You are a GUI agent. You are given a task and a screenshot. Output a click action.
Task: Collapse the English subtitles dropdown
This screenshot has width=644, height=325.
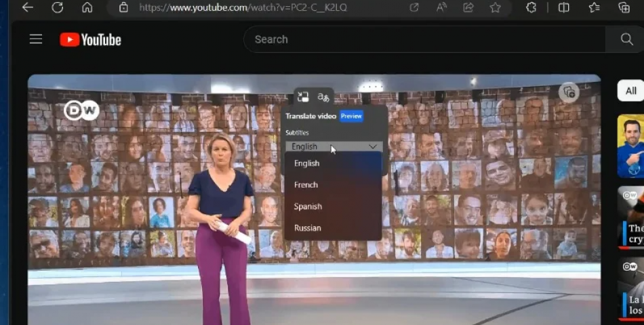[334, 146]
